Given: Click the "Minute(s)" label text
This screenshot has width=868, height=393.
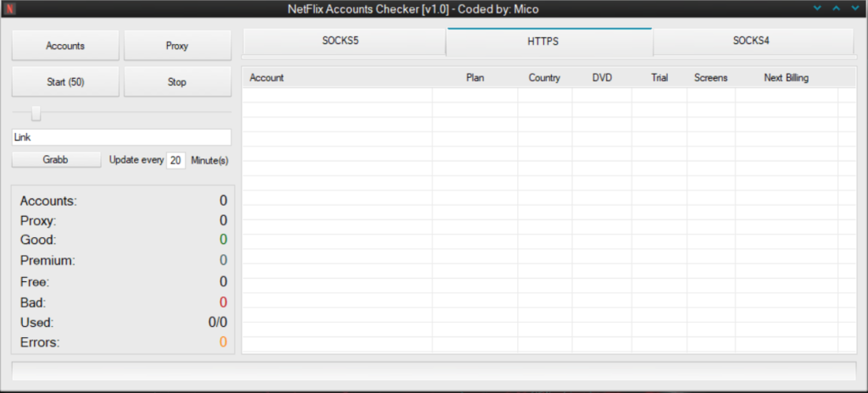Looking at the screenshot, I should 210,161.
